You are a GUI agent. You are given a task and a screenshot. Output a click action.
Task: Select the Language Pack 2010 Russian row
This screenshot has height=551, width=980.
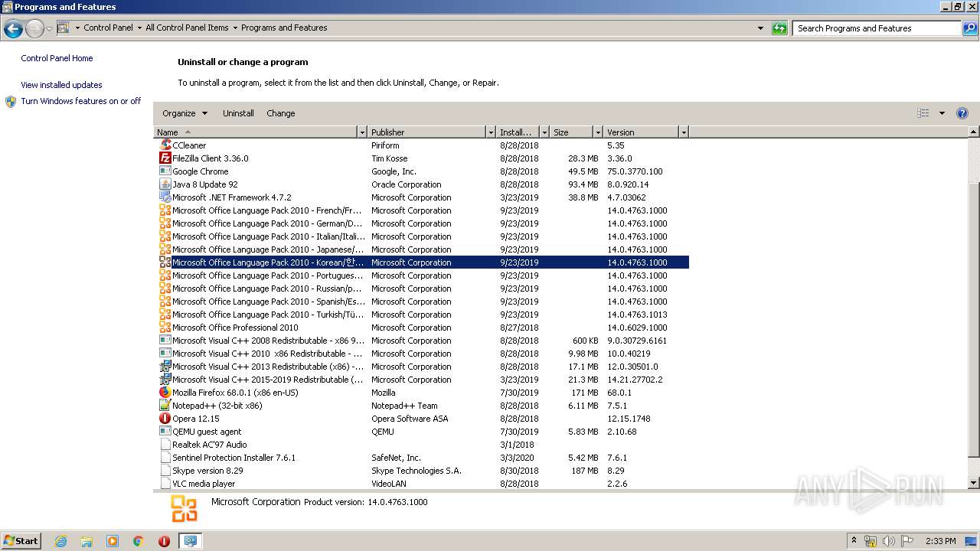(x=421, y=289)
